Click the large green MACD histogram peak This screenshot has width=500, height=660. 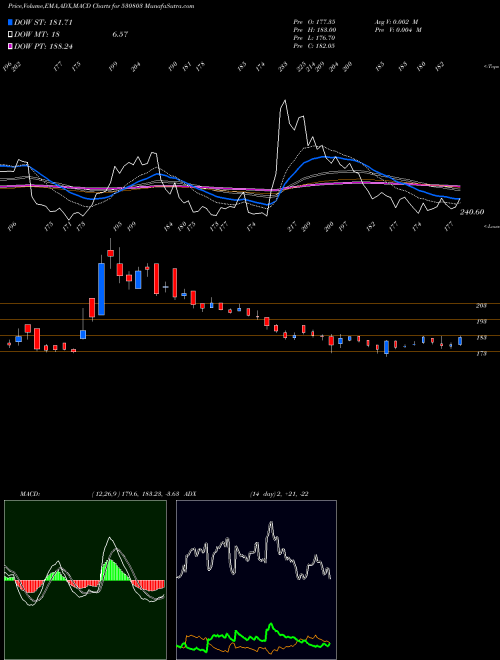tap(111, 570)
